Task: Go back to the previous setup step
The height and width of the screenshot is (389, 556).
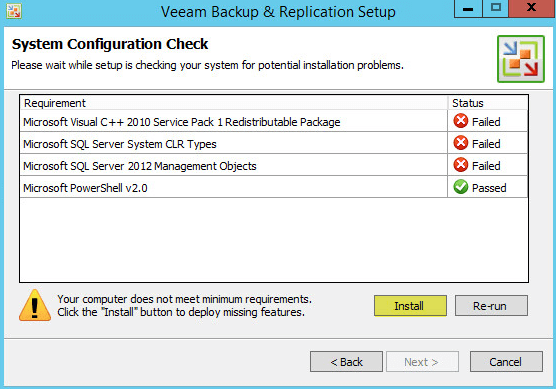Action: (x=346, y=362)
